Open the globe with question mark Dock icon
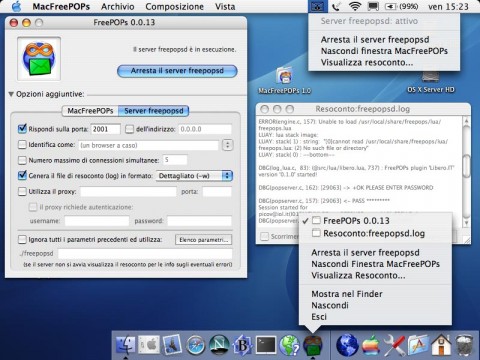The image size is (480, 360). point(289,345)
